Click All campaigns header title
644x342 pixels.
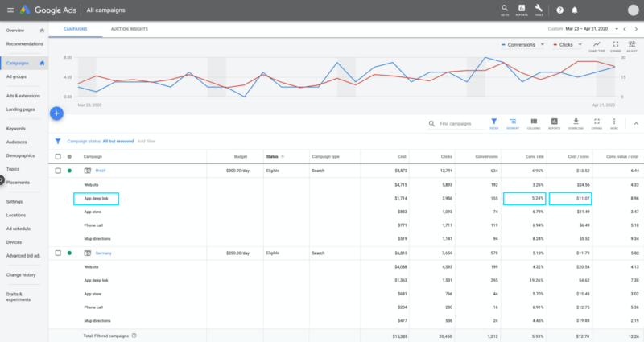point(106,10)
